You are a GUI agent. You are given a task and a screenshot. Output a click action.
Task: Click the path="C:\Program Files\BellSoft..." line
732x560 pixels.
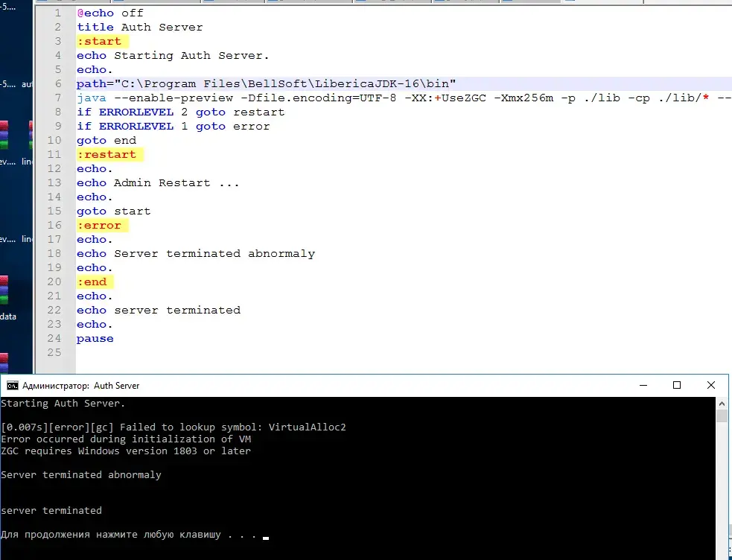click(266, 84)
